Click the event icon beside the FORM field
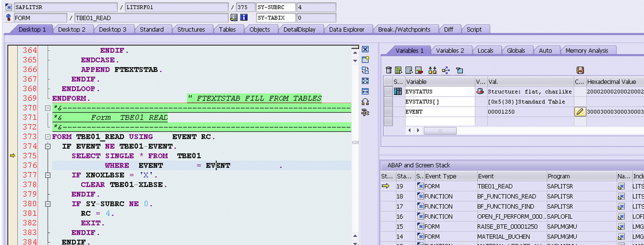The width and height of the screenshot is (644, 245). tap(8, 18)
